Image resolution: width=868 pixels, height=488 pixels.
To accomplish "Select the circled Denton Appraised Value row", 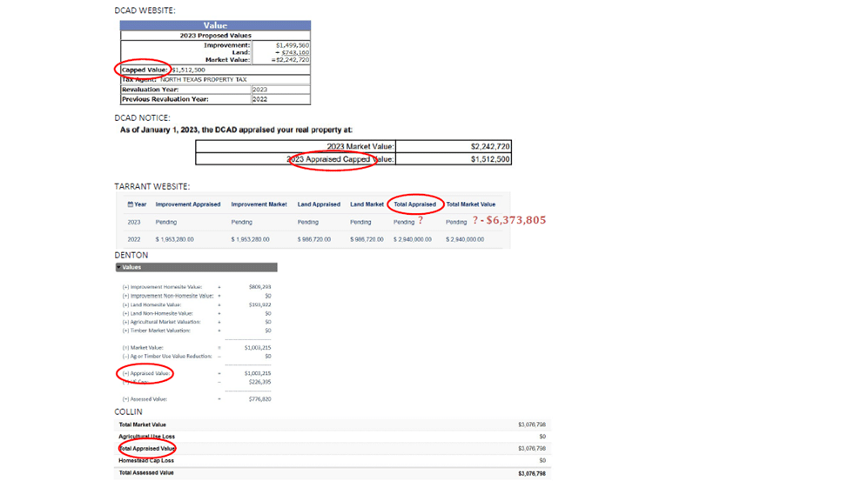I will click(146, 373).
